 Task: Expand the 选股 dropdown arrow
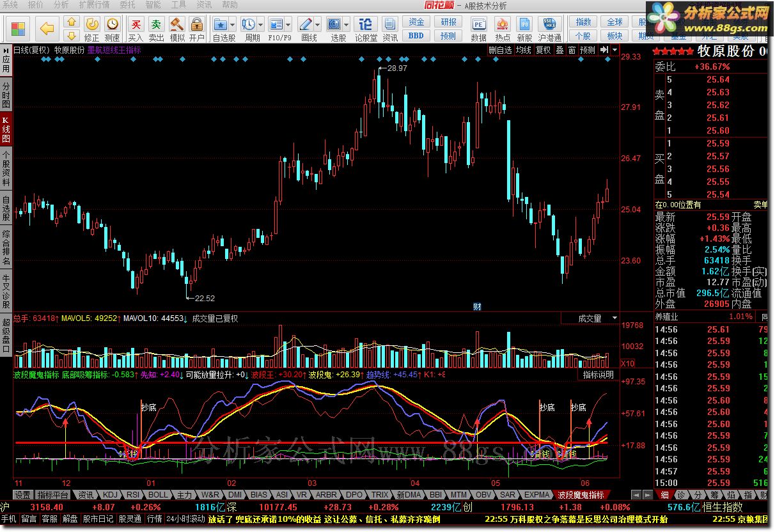coord(346,25)
